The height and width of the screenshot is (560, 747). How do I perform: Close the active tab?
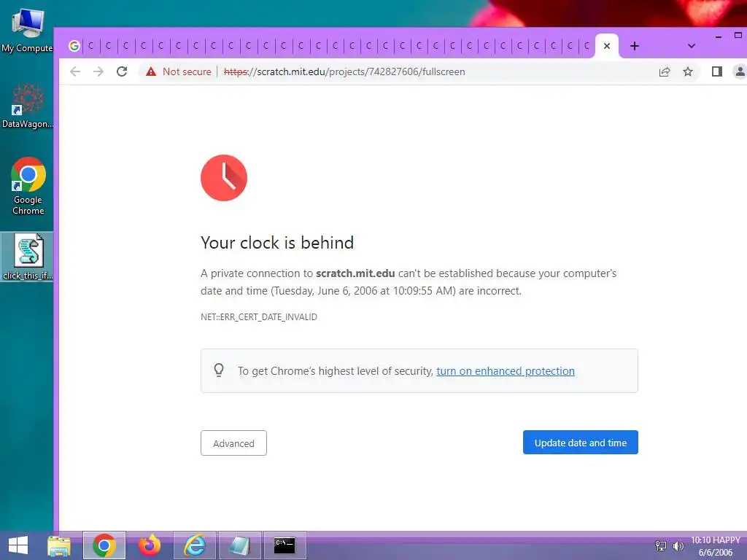(x=607, y=46)
